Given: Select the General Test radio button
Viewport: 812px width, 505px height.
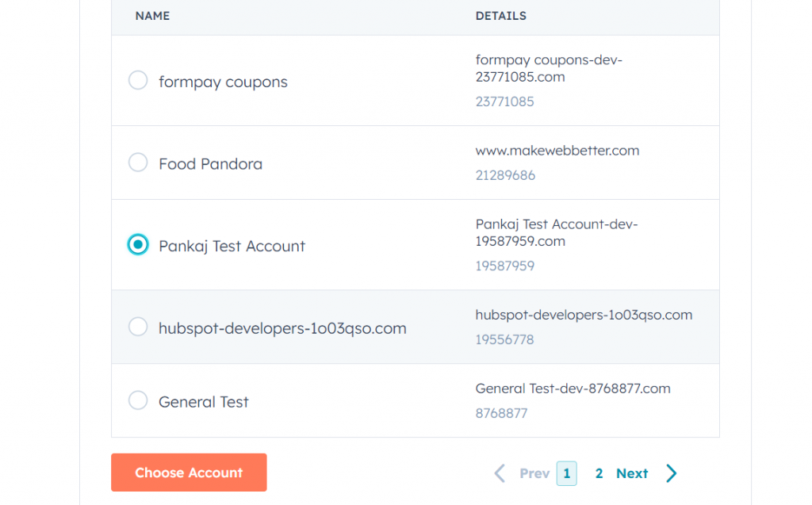Looking at the screenshot, I should coord(138,400).
